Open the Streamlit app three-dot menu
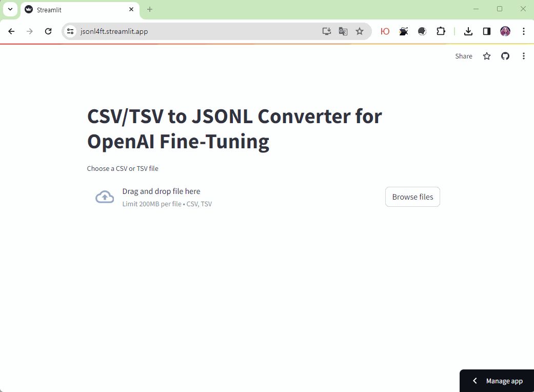 [523, 56]
